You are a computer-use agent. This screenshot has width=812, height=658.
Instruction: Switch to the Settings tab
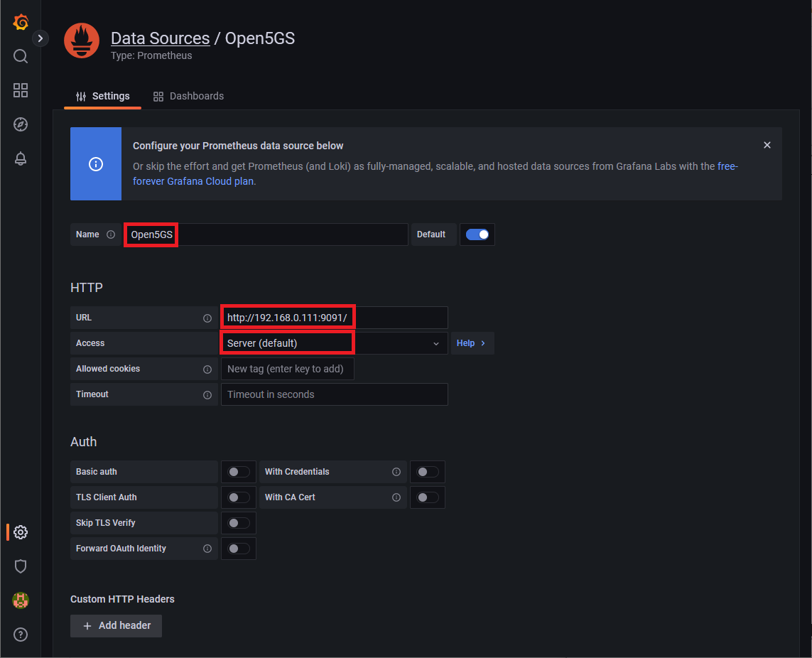click(x=102, y=97)
